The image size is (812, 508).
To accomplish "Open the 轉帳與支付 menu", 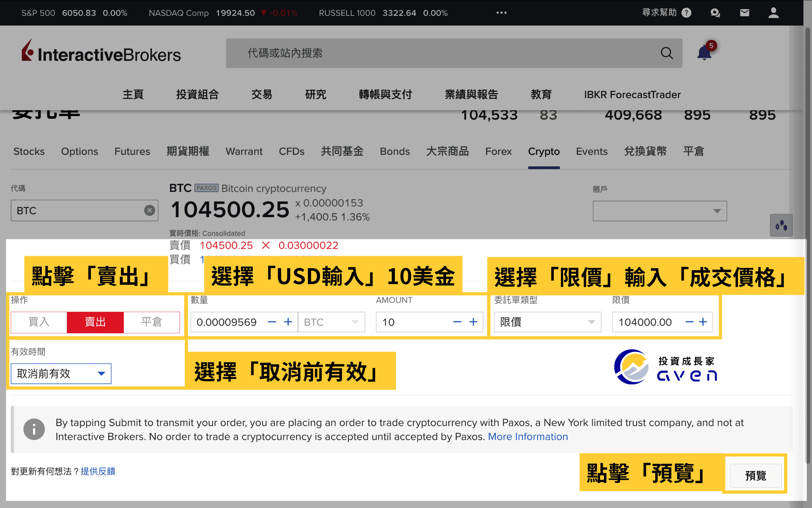I will coord(386,95).
